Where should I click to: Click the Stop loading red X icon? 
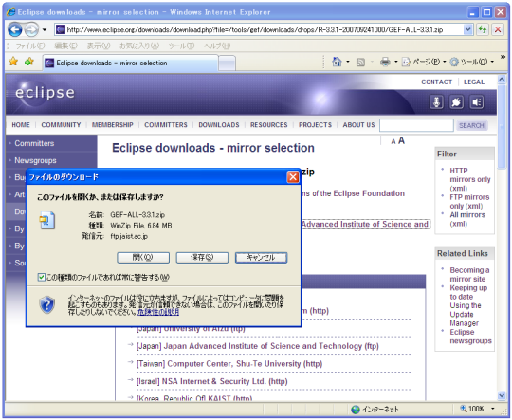pos(498,29)
